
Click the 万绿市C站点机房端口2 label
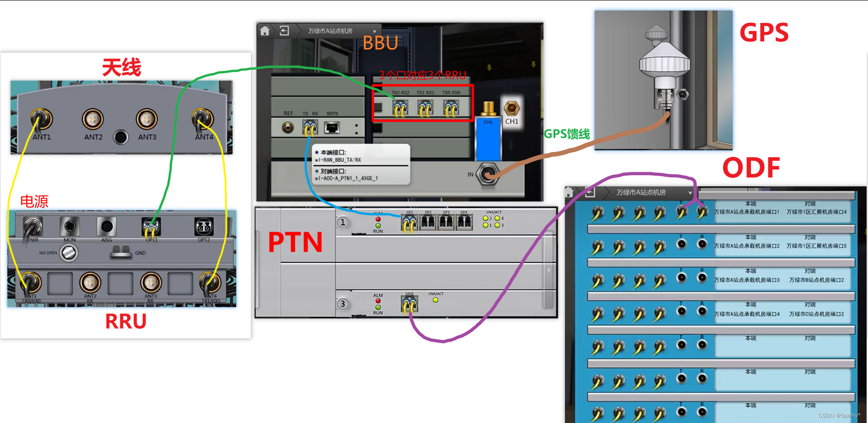tap(816, 314)
